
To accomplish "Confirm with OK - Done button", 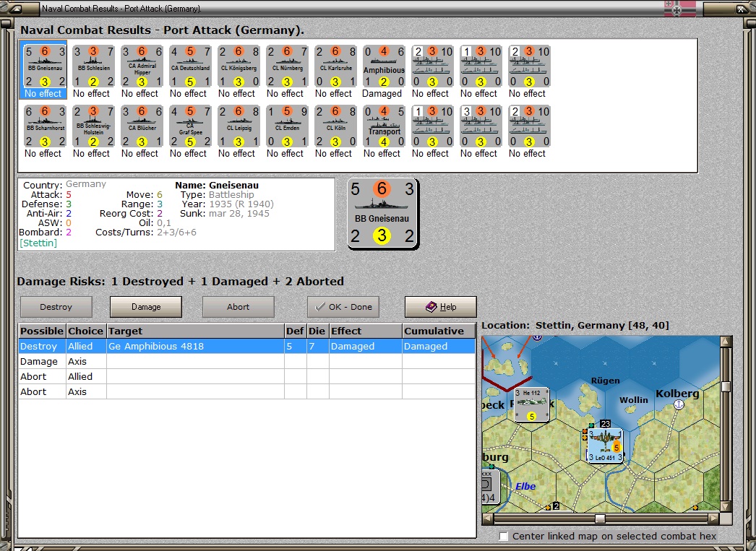I will point(343,307).
